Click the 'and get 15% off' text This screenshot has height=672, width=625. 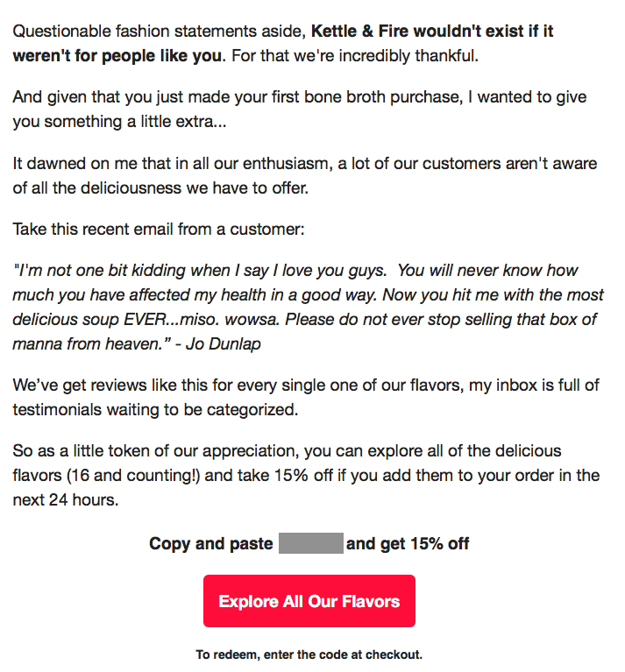pos(408,543)
